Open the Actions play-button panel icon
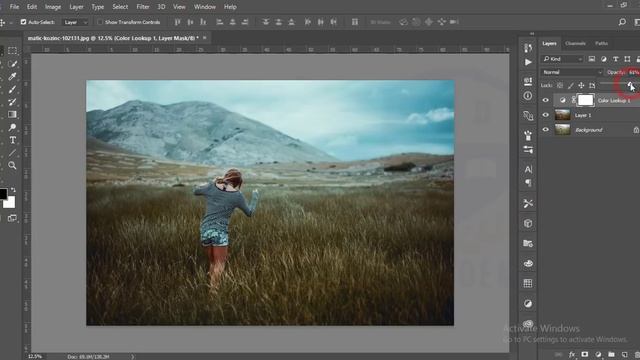Image resolution: width=640 pixels, height=360 pixels. (x=528, y=62)
